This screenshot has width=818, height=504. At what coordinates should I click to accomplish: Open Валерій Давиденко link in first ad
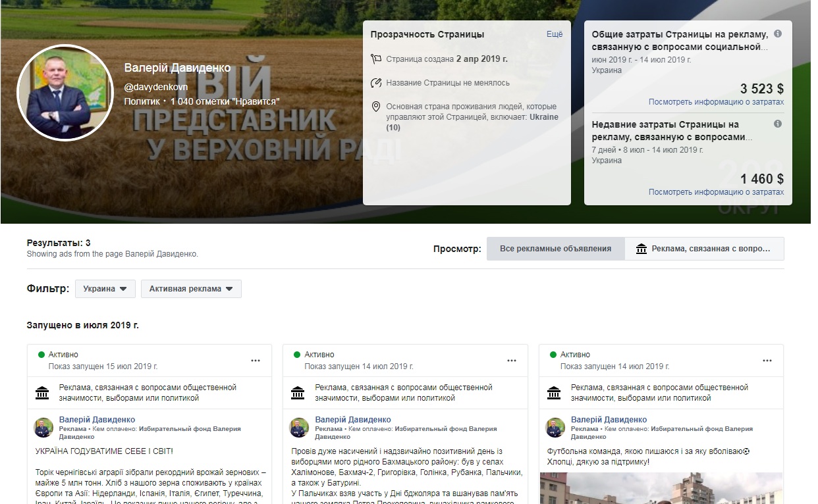pyautogui.click(x=97, y=420)
